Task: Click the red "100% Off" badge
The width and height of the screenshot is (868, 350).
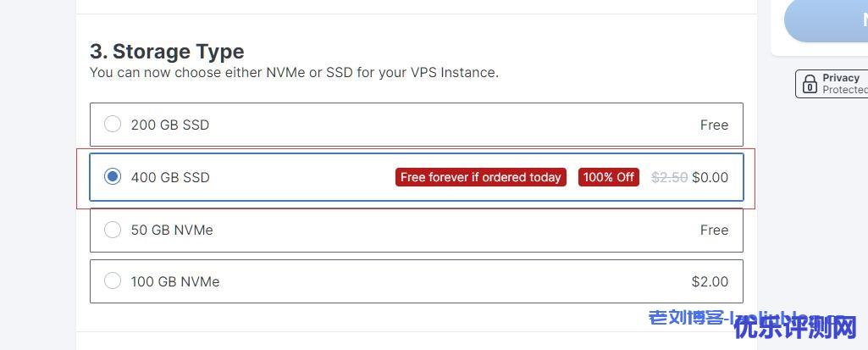Action: point(608,177)
